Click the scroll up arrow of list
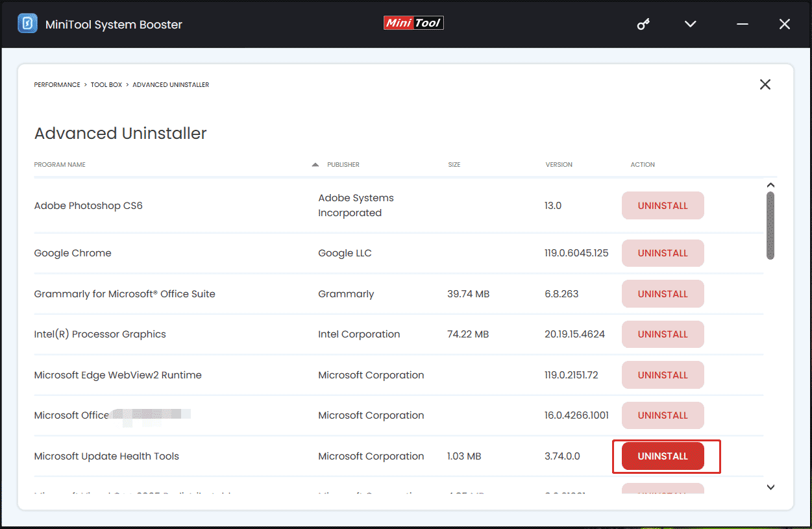This screenshot has height=529, width=812. [770, 185]
